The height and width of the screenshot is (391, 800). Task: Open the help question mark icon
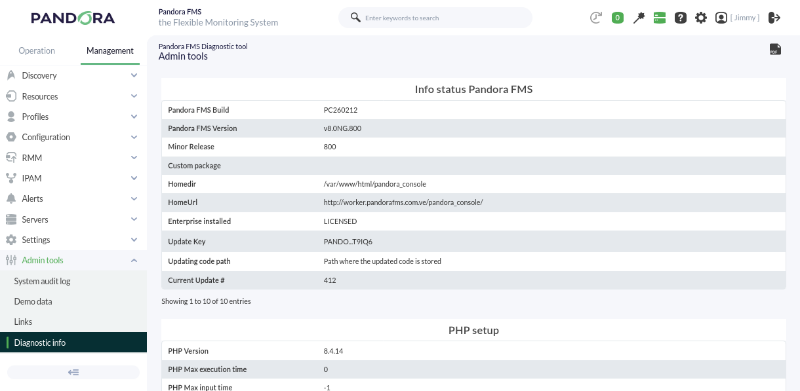(x=680, y=18)
